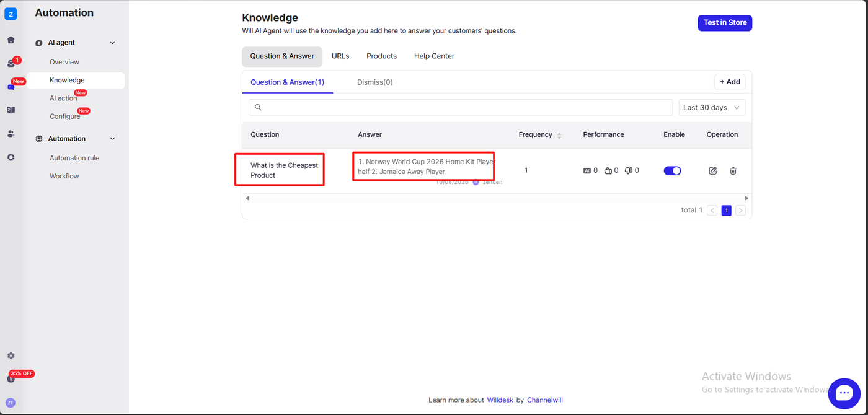The height and width of the screenshot is (415, 868).
Task: Focus the knowledge search input field
Action: pyautogui.click(x=461, y=107)
